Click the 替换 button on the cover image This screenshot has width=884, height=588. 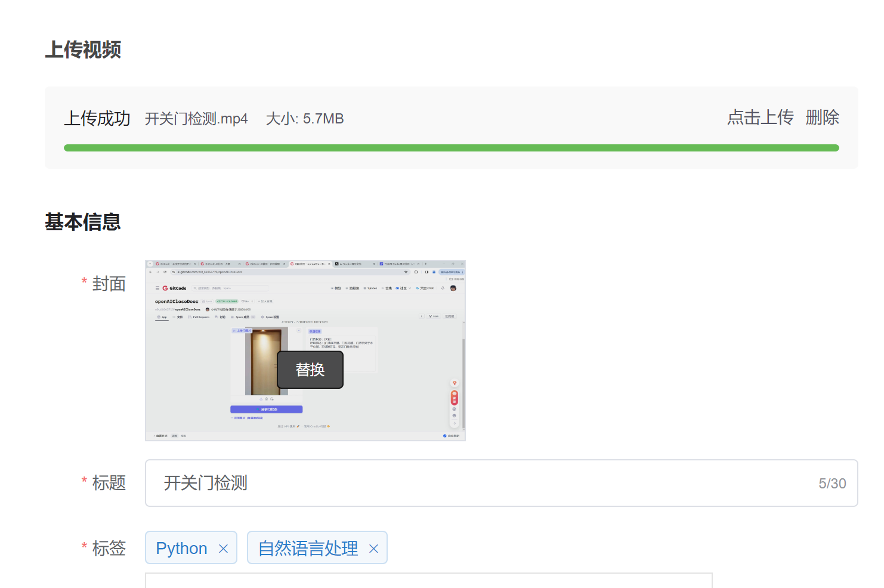[310, 370]
